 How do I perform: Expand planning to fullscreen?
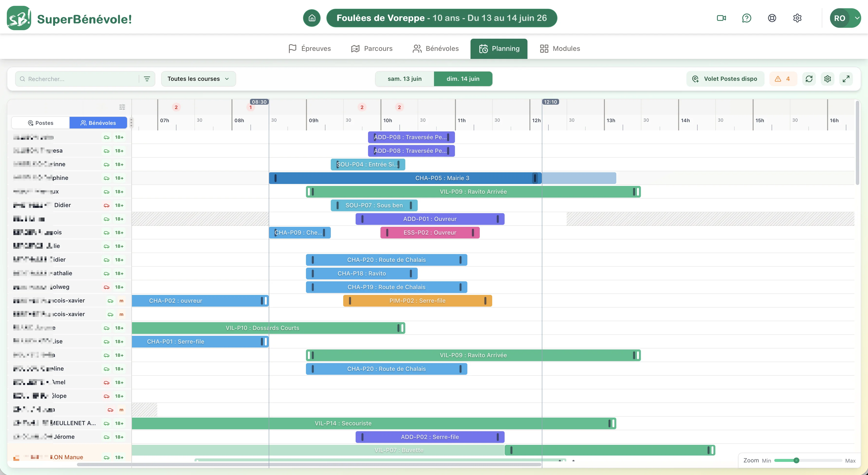[x=846, y=79]
